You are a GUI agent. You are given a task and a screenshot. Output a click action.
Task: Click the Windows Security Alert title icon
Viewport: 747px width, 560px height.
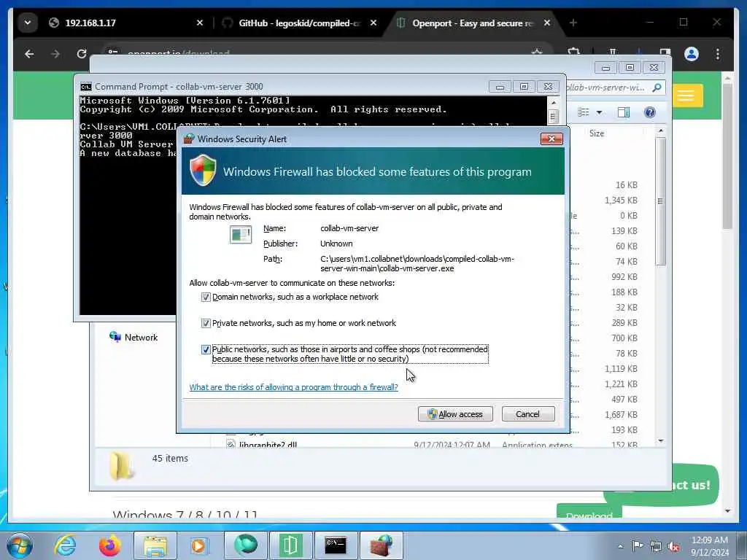(x=189, y=139)
